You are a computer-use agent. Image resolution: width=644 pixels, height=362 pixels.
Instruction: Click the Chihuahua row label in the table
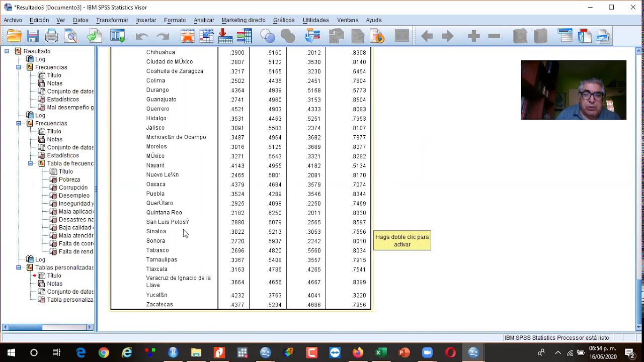pyautogui.click(x=160, y=52)
